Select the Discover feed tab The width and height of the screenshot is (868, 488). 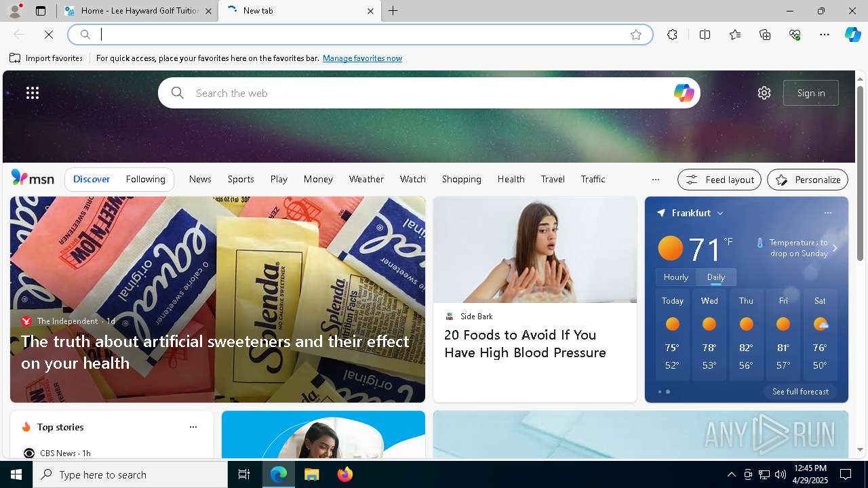click(x=92, y=179)
